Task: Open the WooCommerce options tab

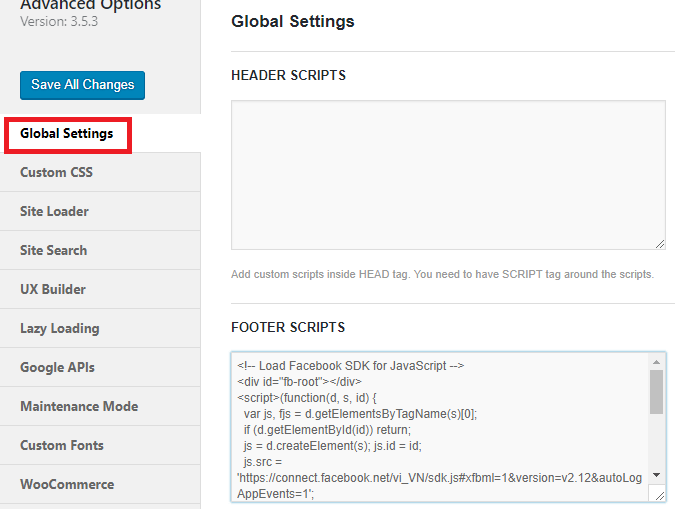Action: pos(100,484)
